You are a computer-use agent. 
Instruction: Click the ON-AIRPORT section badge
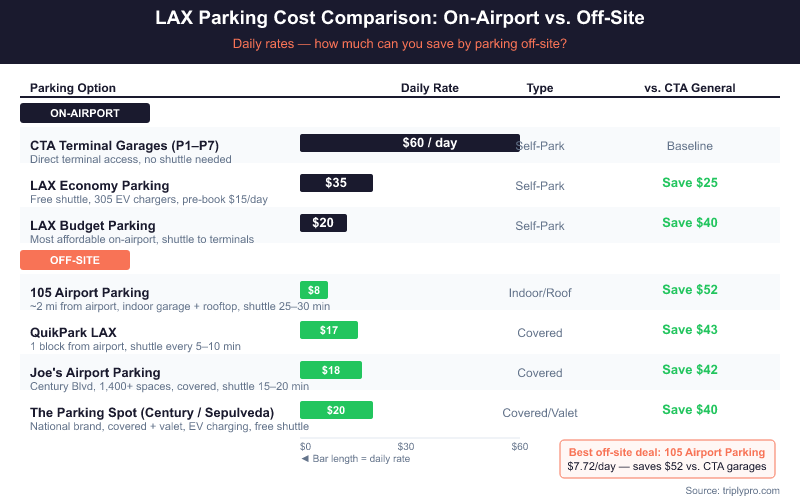[85, 113]
